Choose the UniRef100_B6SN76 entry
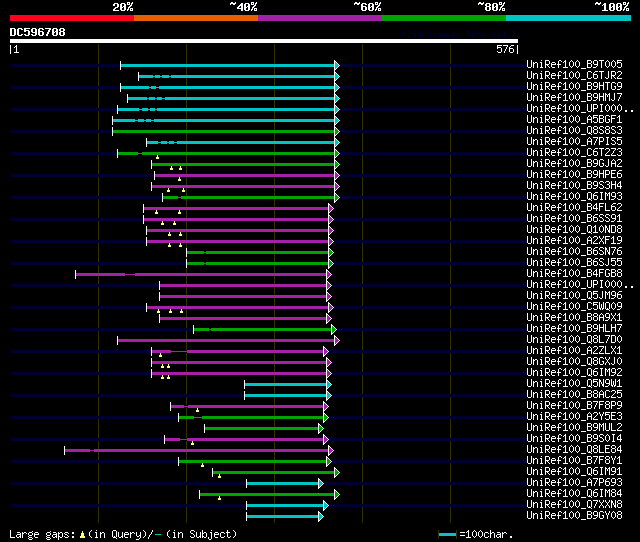This screenshot has width=640, height=542. [574, 251]
